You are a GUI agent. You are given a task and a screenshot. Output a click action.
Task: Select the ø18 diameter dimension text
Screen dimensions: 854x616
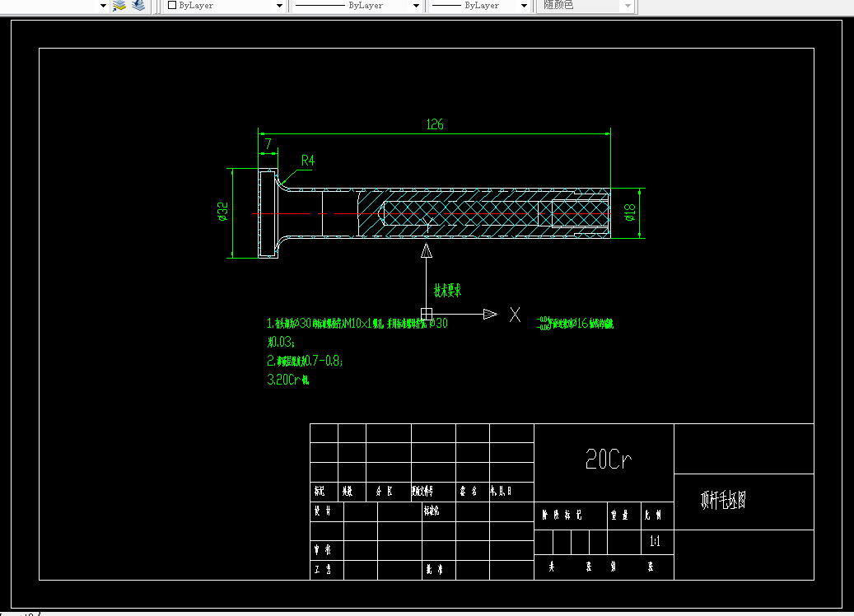point(630,212)
